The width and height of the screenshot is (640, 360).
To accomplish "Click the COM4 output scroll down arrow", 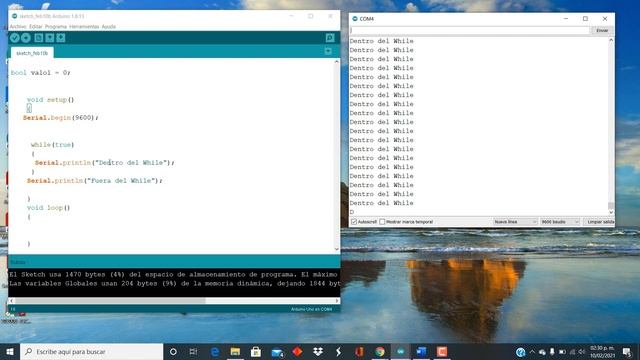I will [x=611, y=212].
